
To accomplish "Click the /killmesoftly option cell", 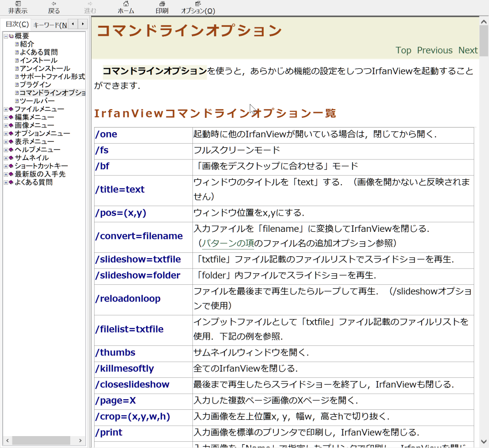I will [x=143, y=369].
